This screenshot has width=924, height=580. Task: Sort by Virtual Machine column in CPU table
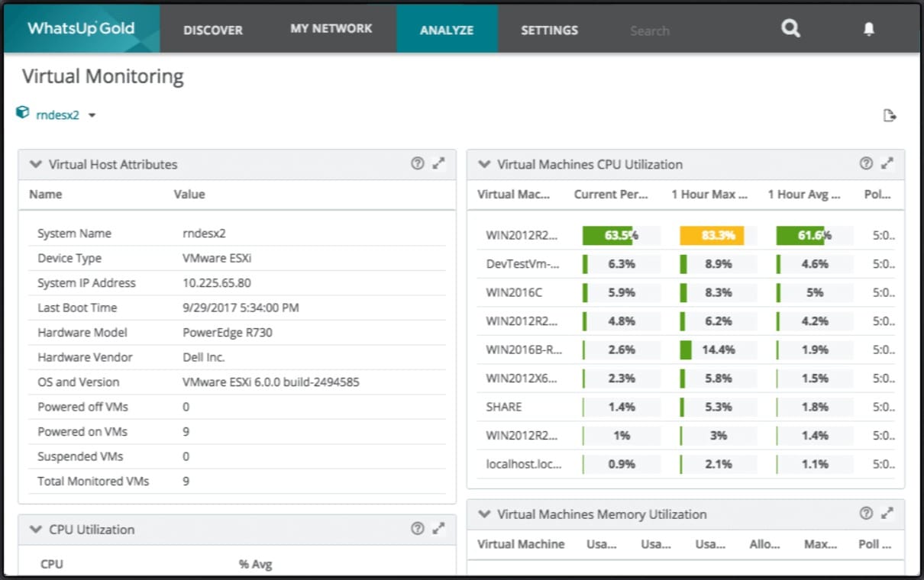[x=513, y=194]
